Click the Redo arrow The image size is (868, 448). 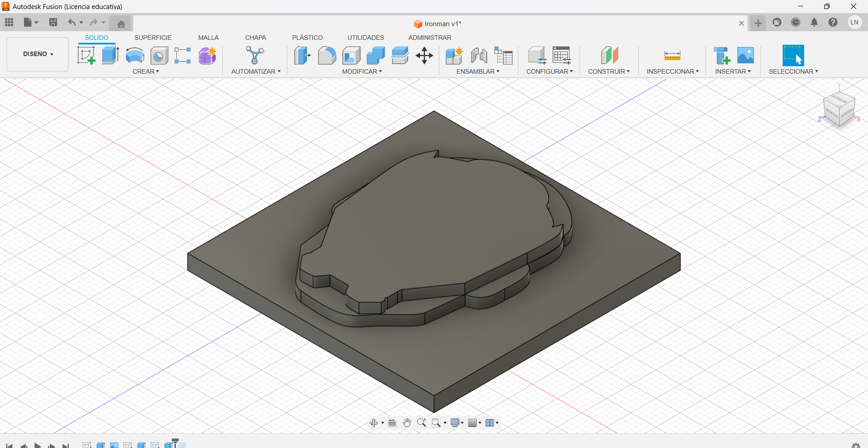point(94,22)
